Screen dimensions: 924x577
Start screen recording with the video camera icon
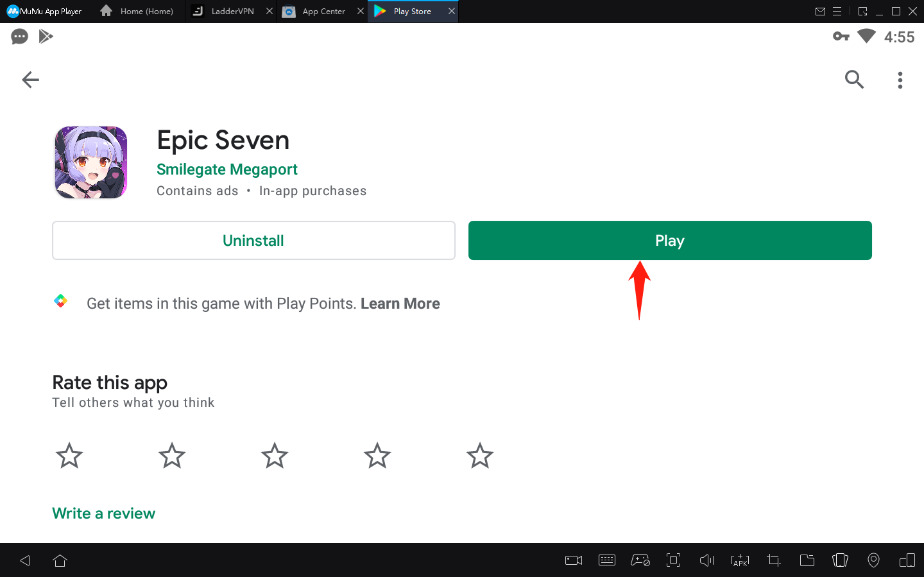pyautogui.click(x=573, y=560)
